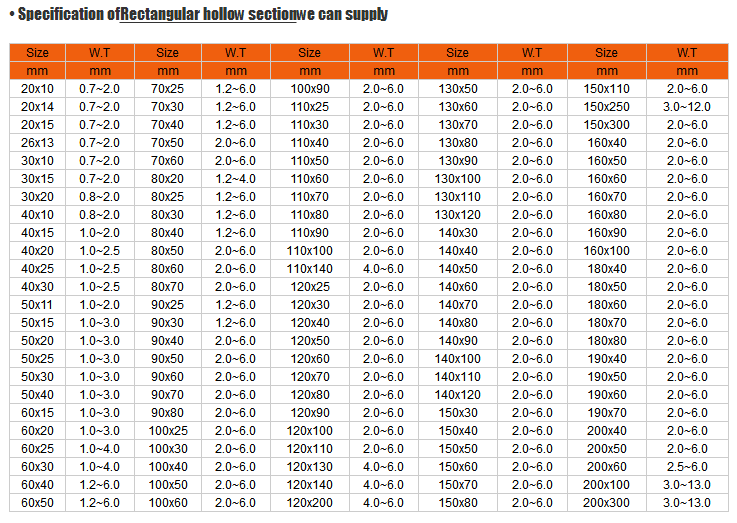737x523 pixels.
Task: Click the 120x200 size cell
Action: (x=310, y=503)
